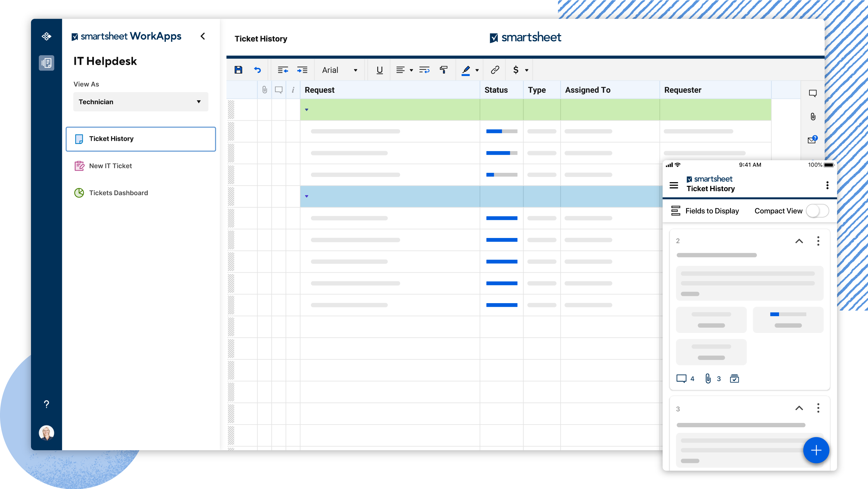Click the user profile avatar
Image resolution: width=868 pixels, height=489 pixels.
coord(46,433)
